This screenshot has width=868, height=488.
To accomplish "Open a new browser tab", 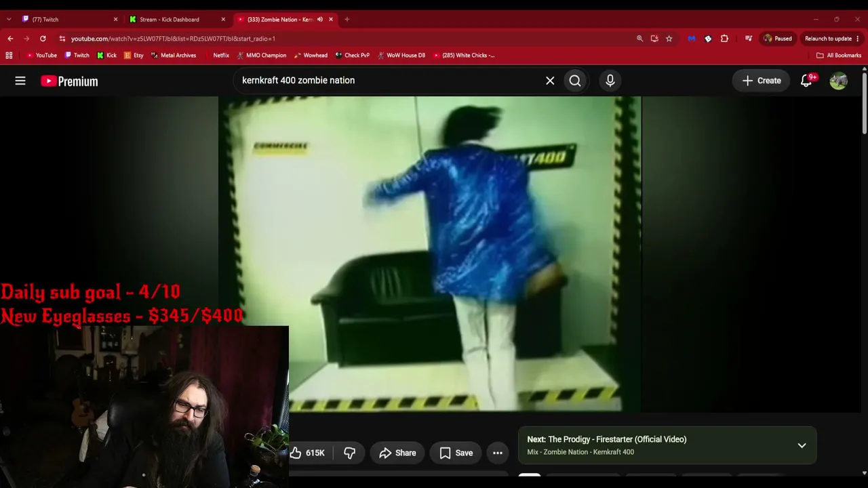I will tap(347, 20).
